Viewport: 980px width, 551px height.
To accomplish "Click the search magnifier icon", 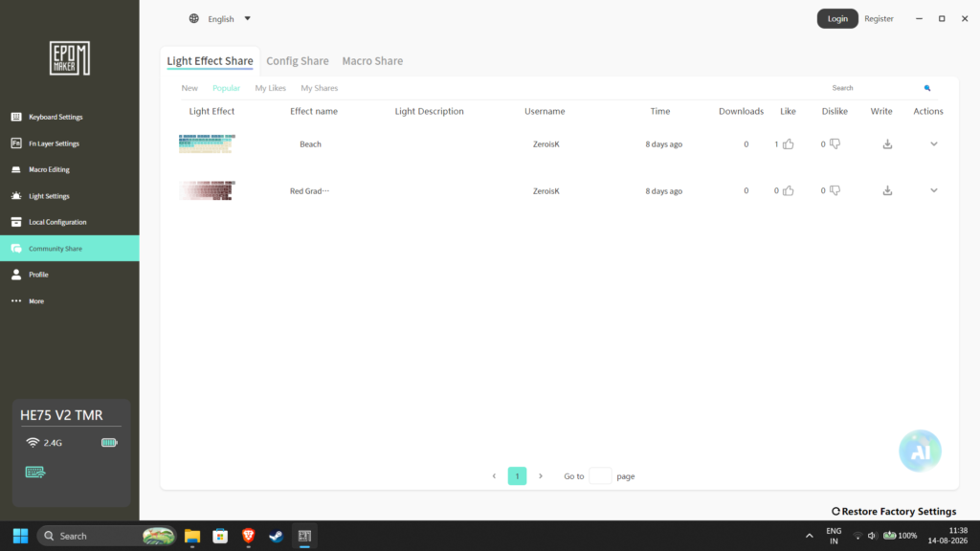I will pos(927,88).
